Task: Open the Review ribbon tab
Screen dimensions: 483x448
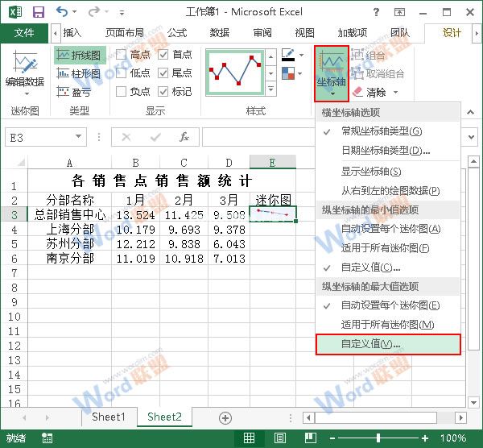Action: coord(262,33)
